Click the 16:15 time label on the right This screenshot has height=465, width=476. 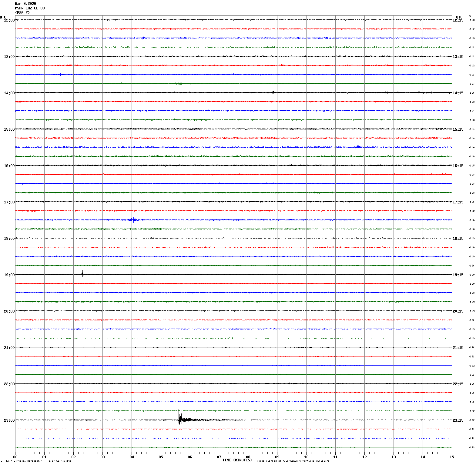pyautogui.click(x=458, y=166)
